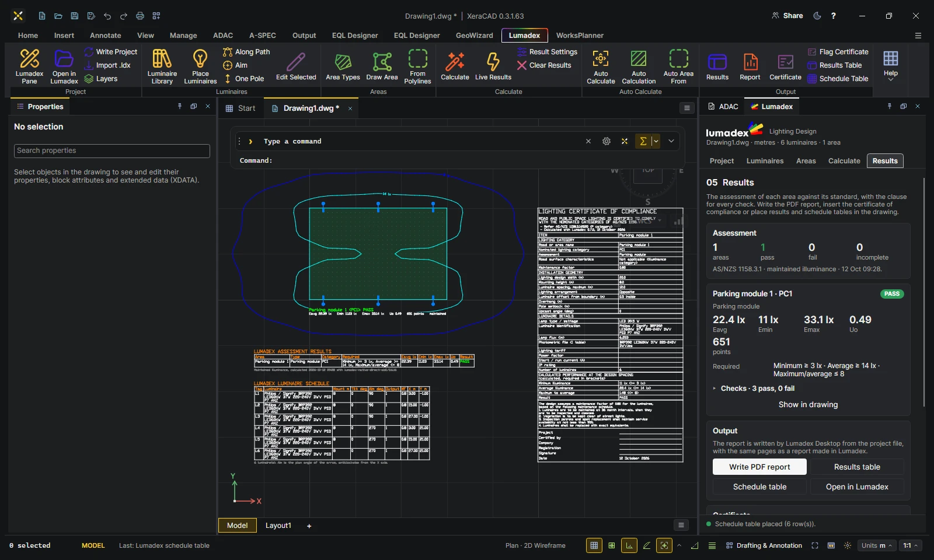Viewport: 934px width, 560px height.
Task: Click the Edit Selected tool
Action: [296, 66]
